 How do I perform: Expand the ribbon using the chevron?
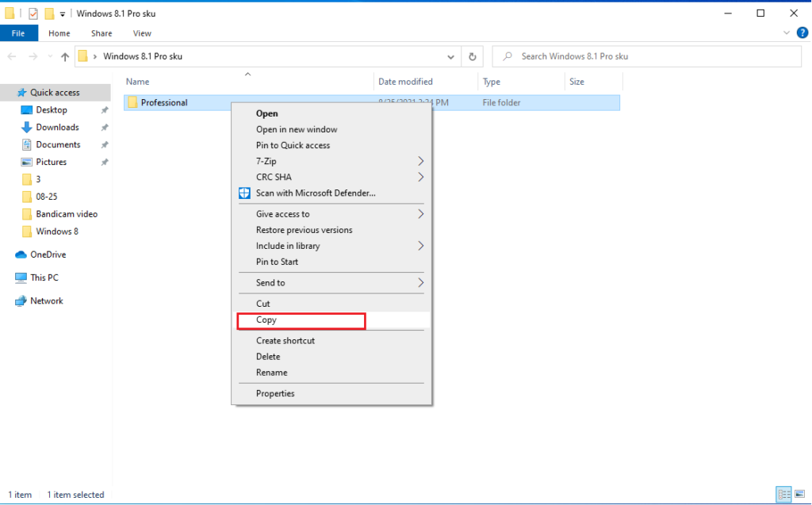pos(787,33)
